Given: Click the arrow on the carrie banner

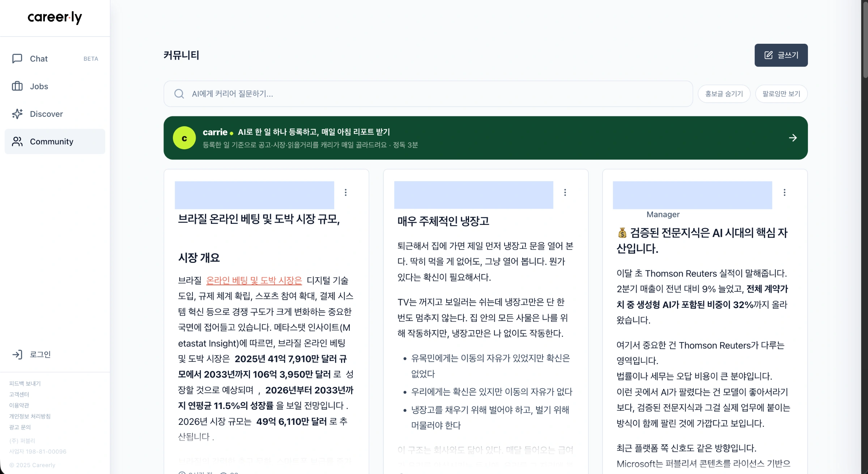Looking at the screenshot, I should 793,138.
